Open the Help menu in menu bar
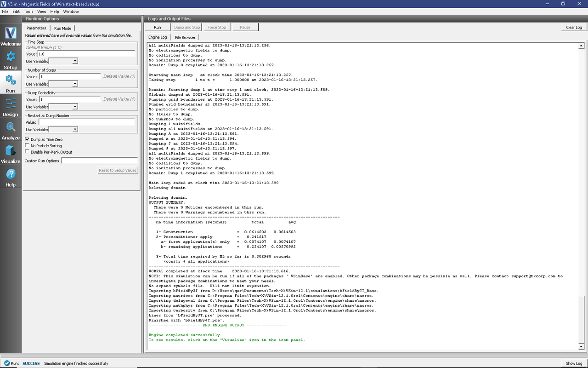Screen dimensions: 588x368 (x=55, y=11)
